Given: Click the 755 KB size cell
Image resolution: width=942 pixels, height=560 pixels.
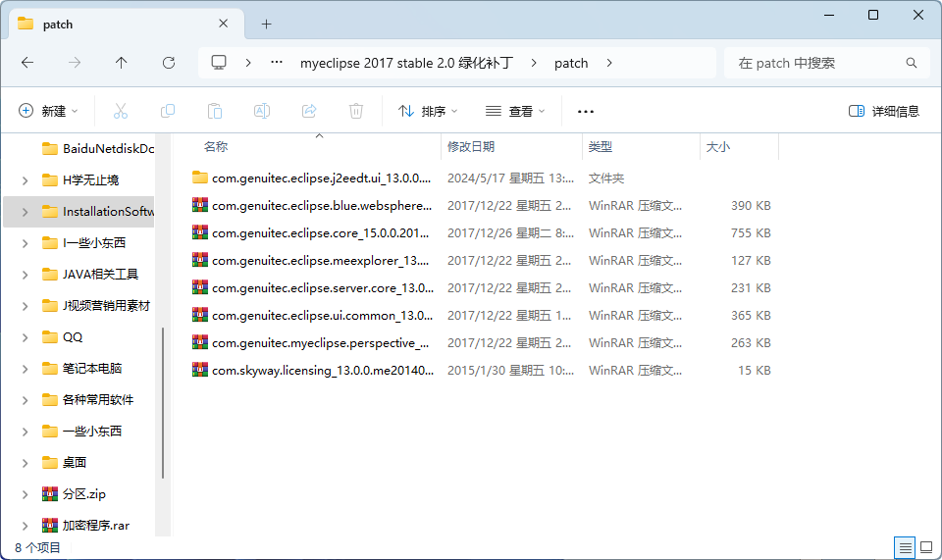Looking at the screenshot, I should [x=751, y=232].
